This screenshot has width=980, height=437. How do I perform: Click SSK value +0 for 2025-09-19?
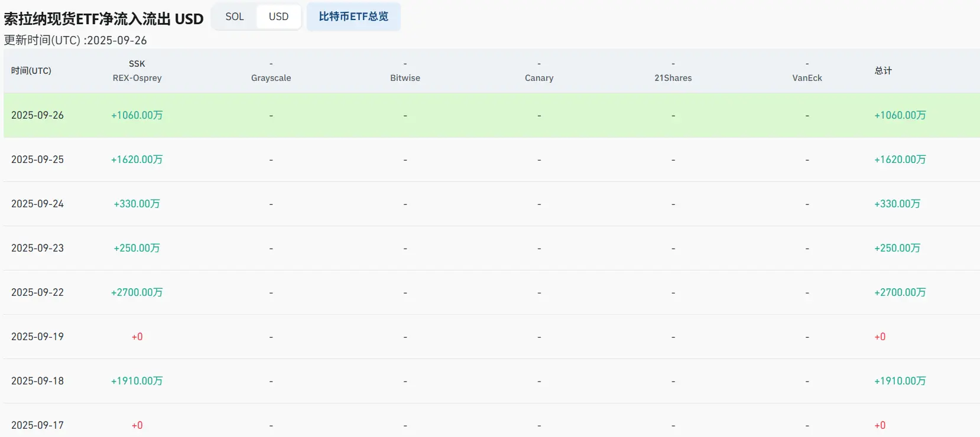point(137,337)
